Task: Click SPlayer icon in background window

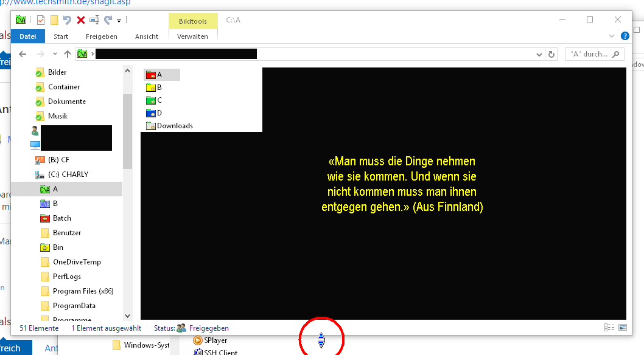Action: tap(198, 340)
